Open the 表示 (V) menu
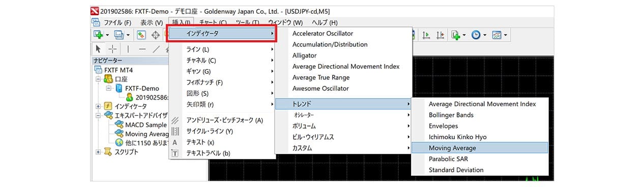 click(x=152, y=22)
